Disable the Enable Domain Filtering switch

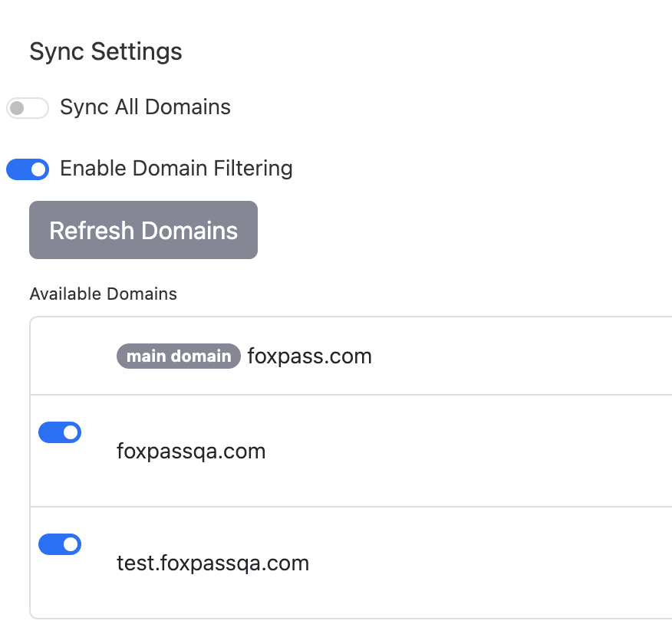click(28, 169)
